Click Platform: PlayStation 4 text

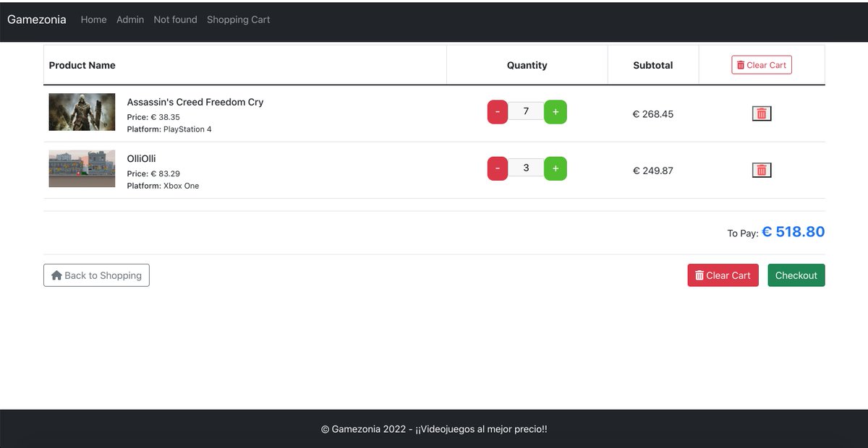pos(169,129)
